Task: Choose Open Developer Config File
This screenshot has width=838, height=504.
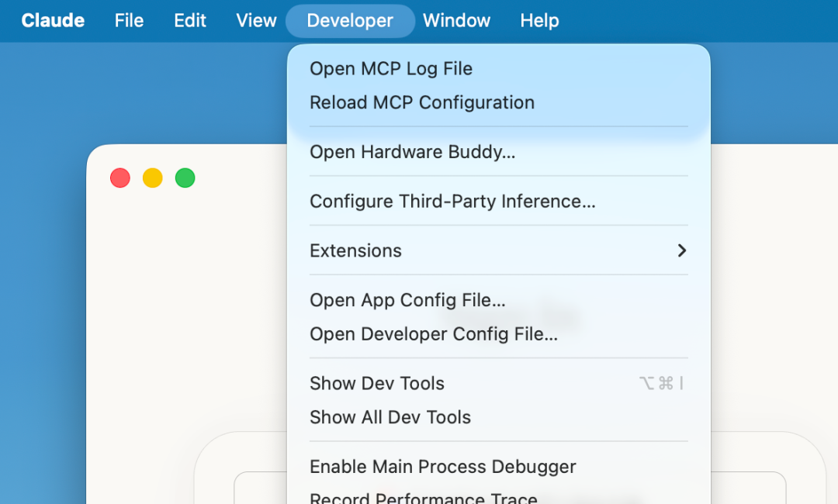Action: pos(434,334)
